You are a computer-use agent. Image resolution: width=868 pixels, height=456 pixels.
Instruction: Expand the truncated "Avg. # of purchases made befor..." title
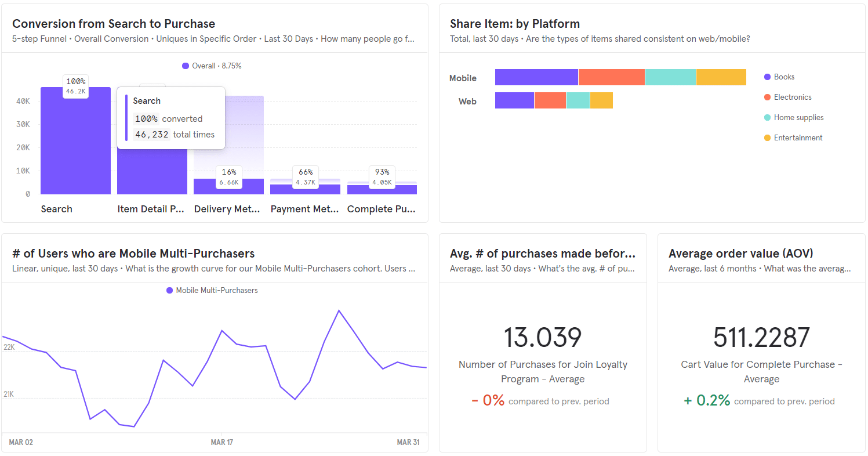pyautogui.click(x=543, y=253)
